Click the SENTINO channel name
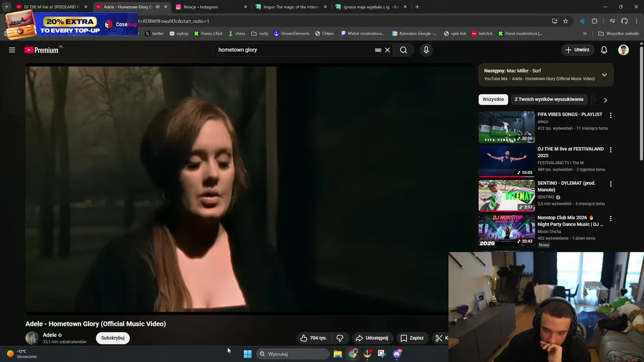The image size is (644, 362). pos(546,197)
